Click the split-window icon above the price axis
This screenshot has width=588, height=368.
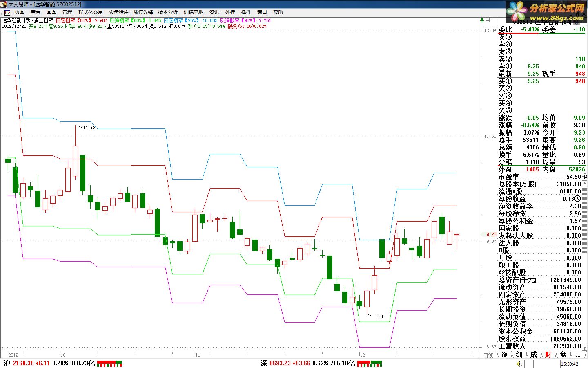(489, 20)
